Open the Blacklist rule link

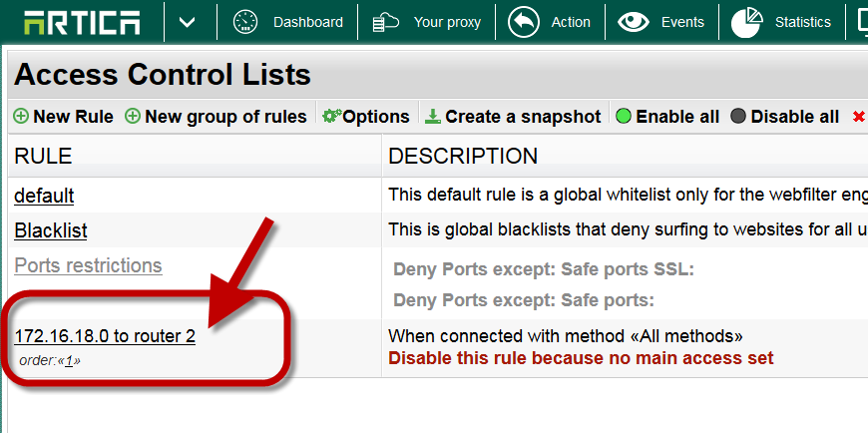pos(50,230)
